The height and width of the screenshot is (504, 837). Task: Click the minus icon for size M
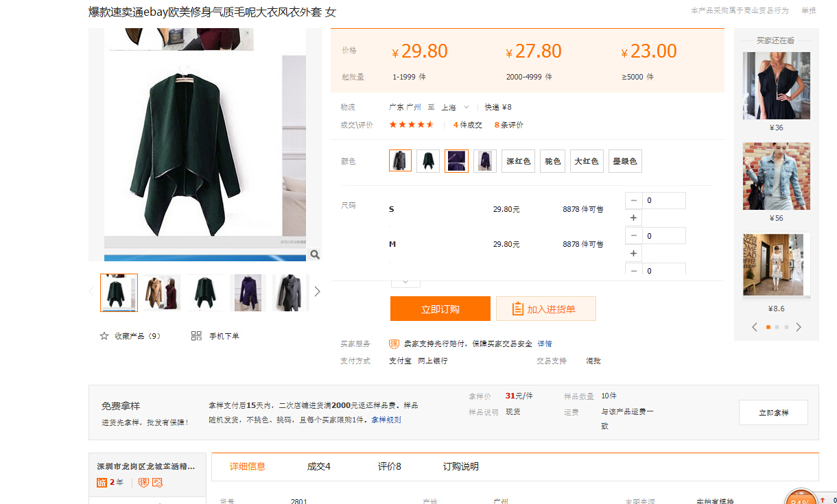[x=633, y=236]
